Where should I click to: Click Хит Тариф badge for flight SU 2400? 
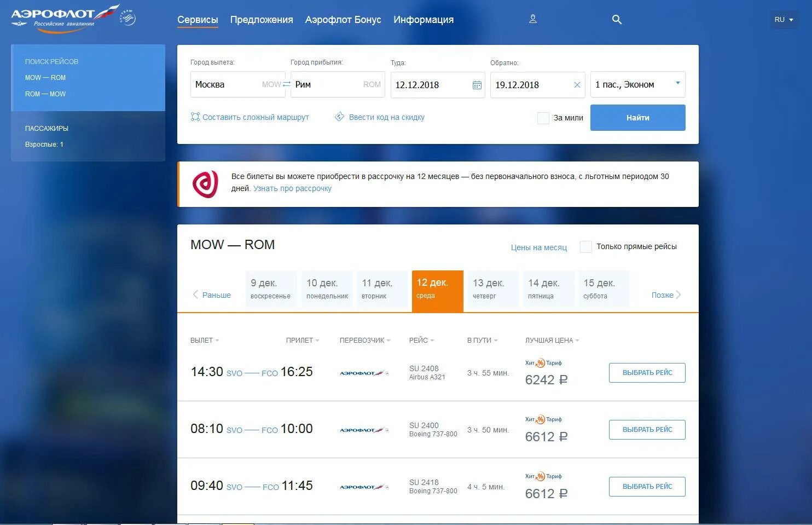[543, 419]
